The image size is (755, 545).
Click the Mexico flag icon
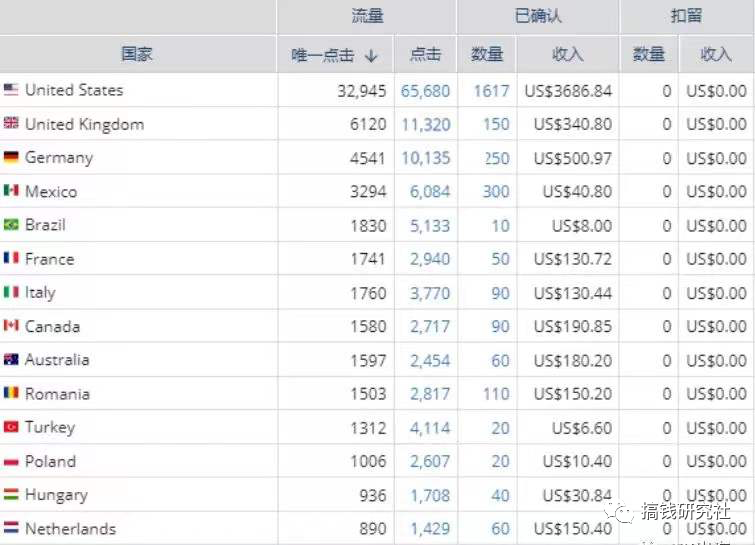(x=11, y=191)
